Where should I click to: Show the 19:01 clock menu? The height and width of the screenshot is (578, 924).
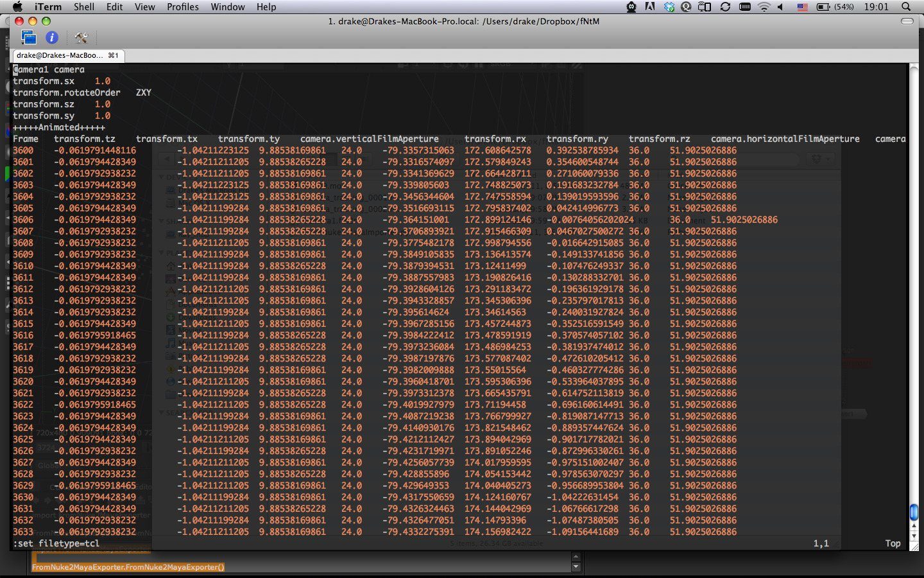point(876,6)
